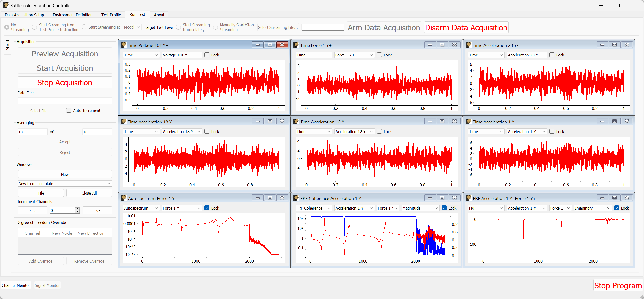This screenshot has height=299, width=644.
Task: Click the rattlesnake logo in the title bar
Action: point(6,5)
